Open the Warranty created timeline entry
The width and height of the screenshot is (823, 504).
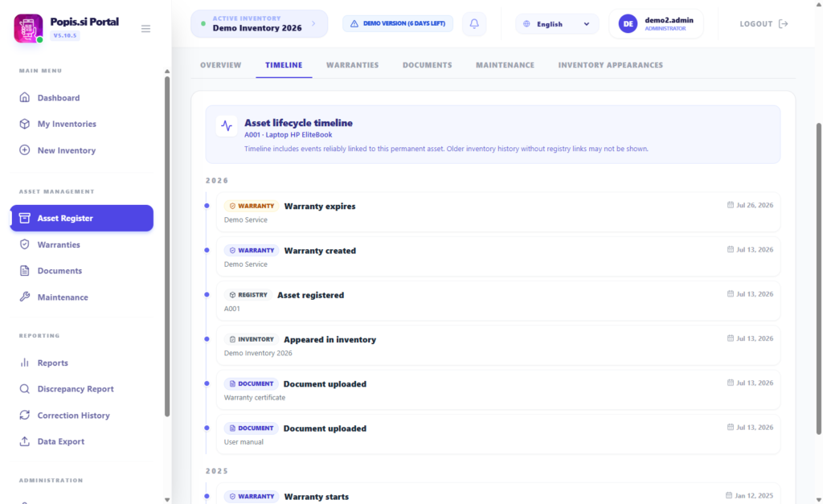(x=498, y=256)
